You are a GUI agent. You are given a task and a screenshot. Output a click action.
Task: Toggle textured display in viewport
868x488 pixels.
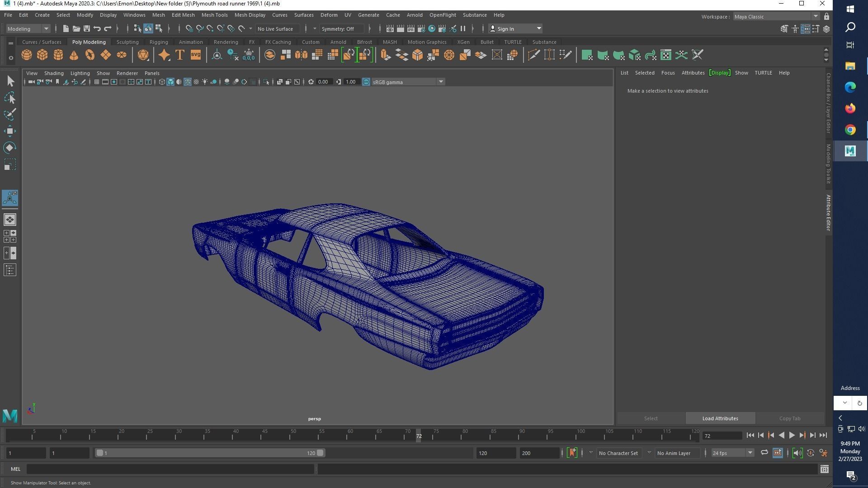[x=196, y=82]
